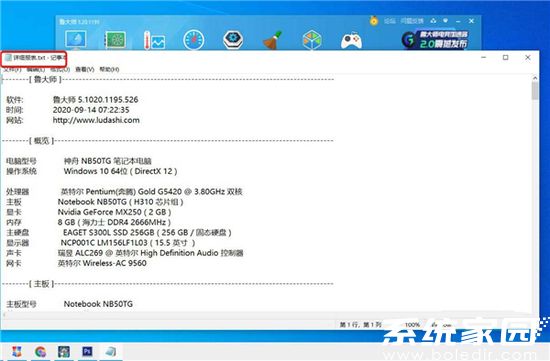This screenshot has width=550, height=361.
Task: Click the gold medal icon in Ludashi title bar
Action: coord(374,21)
